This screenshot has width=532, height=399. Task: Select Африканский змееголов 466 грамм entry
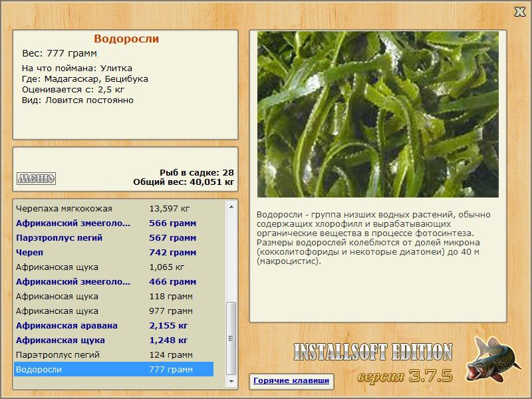click(x=114, y=281)
